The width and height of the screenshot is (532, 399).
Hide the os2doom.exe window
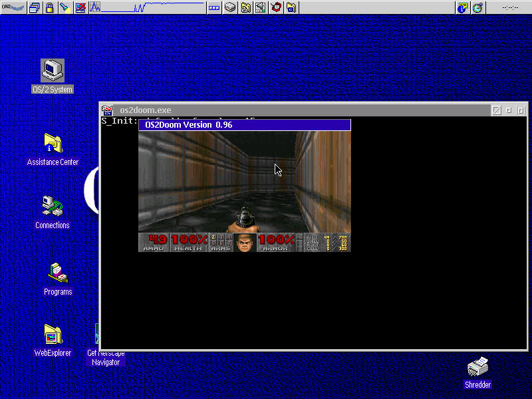tap(508, 110)
